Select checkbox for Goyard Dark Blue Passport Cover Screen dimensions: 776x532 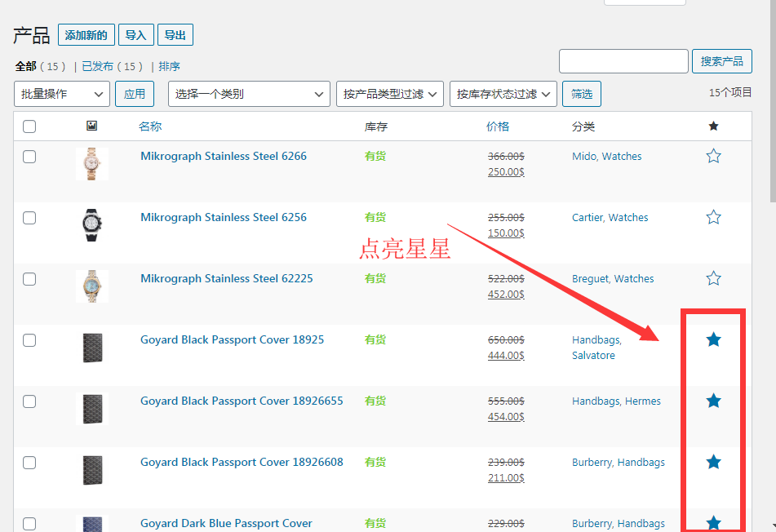29,524
